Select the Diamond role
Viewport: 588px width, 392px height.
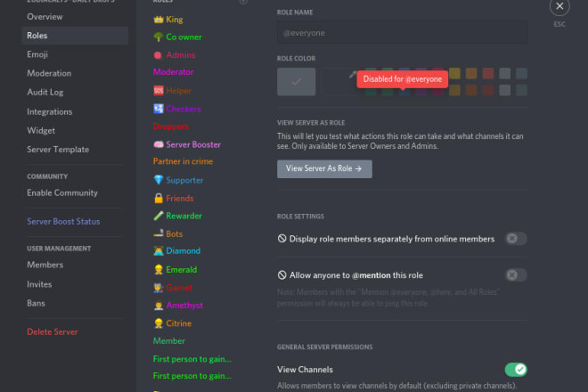[x=177, y=251]
